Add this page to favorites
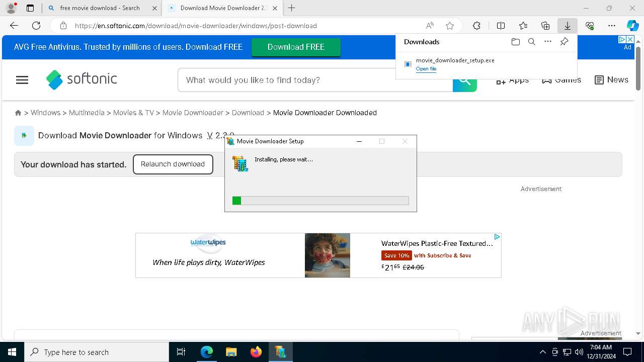Image resolution: width=644 pixels, height=362 pixels. coord(450,26)
